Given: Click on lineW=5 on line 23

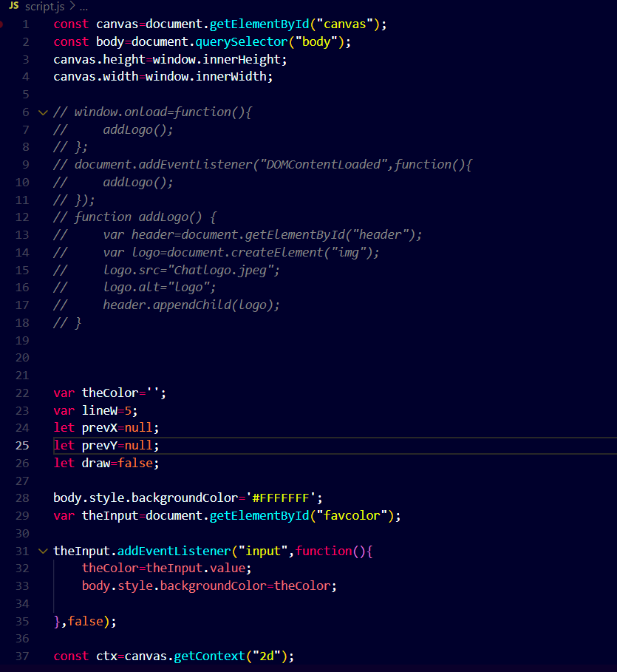Looking at the screenshot, I should (x=106, y=410).
